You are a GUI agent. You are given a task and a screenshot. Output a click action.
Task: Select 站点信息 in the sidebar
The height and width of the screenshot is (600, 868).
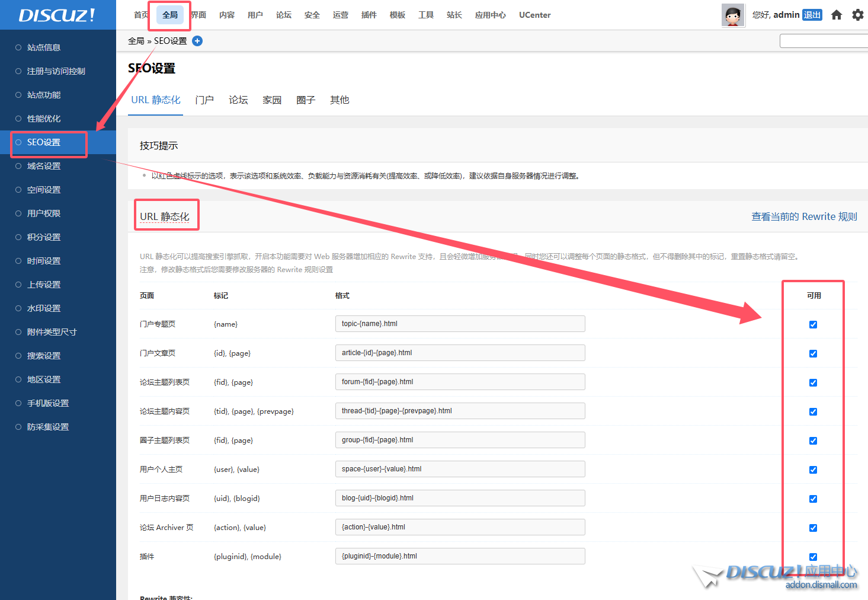pos(44,47)
